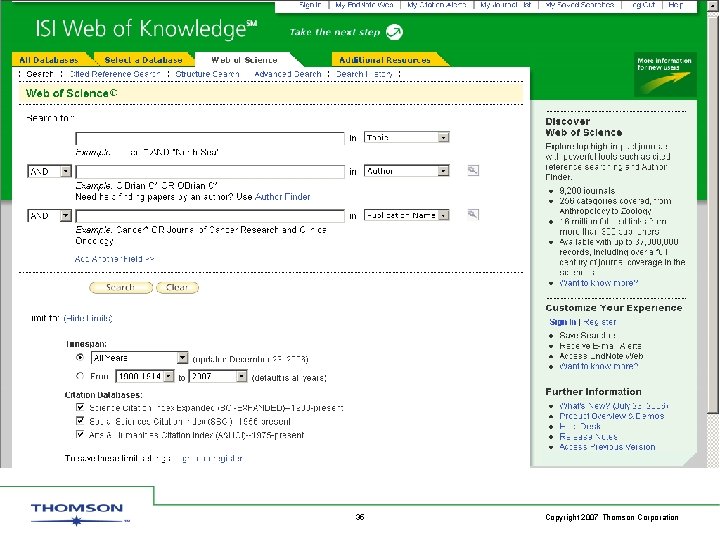
Task: Open Help in top bar
Action: click(675, 5)
